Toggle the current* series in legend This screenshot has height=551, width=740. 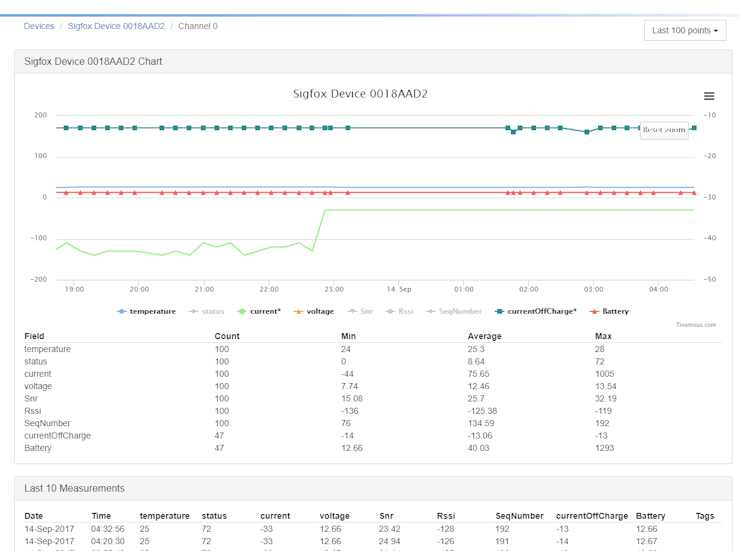tap(259, 311)
